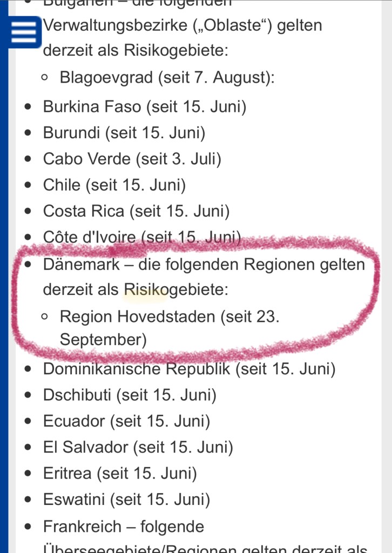Tap the Cabo Verde entry
Image resolution: width=392 pixels, height=553 pixels.
point(132,159)
